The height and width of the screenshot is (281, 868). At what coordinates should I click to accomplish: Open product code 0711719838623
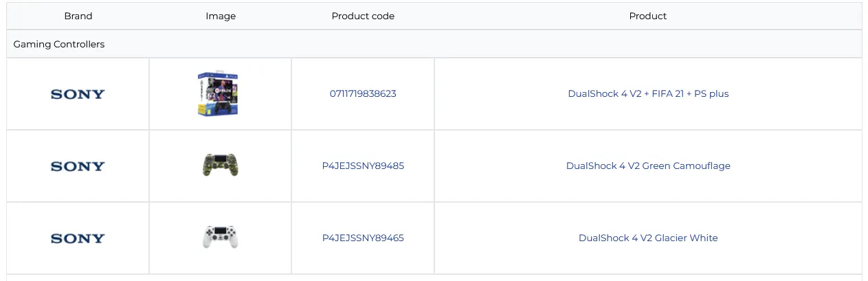(363, 93)
